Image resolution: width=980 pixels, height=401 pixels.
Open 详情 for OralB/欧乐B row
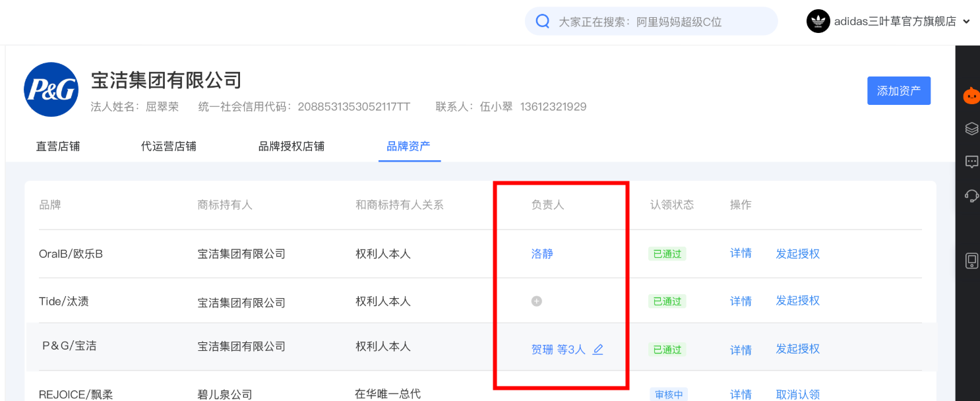pos(741,253)
